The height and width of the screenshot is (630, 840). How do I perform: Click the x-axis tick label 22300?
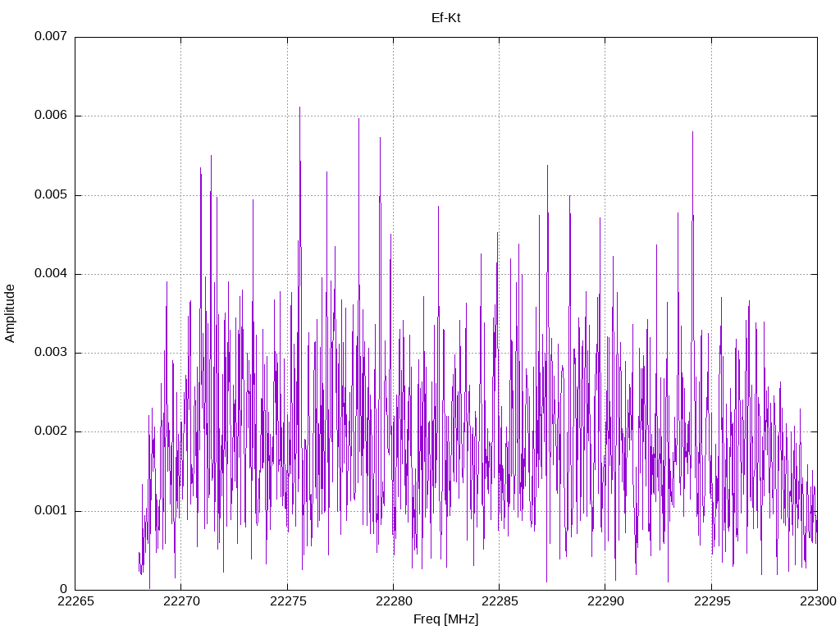tap(818, 601)
